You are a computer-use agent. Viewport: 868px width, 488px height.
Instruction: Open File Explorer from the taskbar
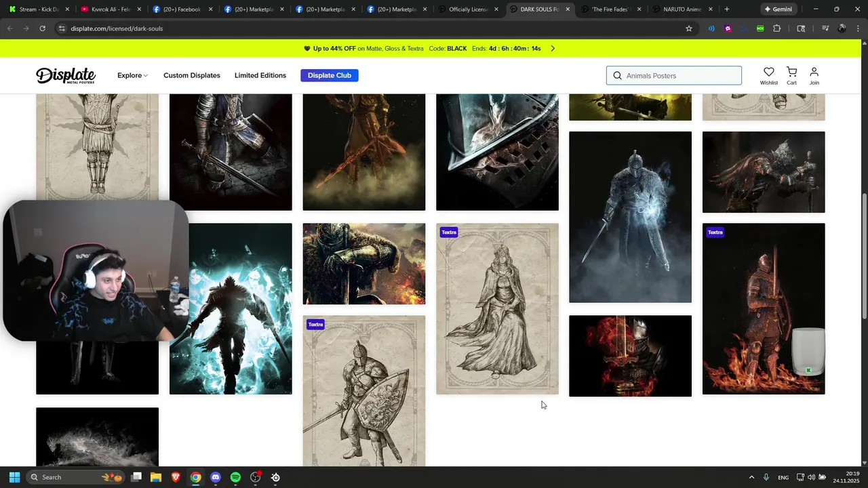pos(156,477)
